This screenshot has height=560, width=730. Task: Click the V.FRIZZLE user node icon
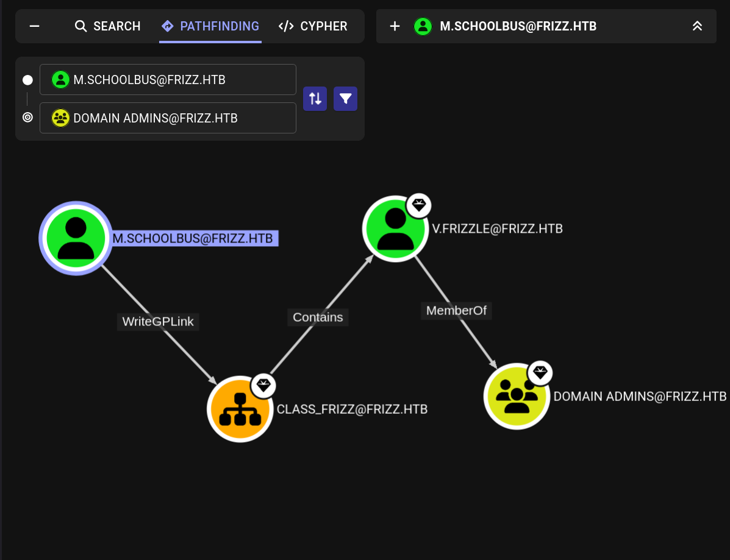395,229
